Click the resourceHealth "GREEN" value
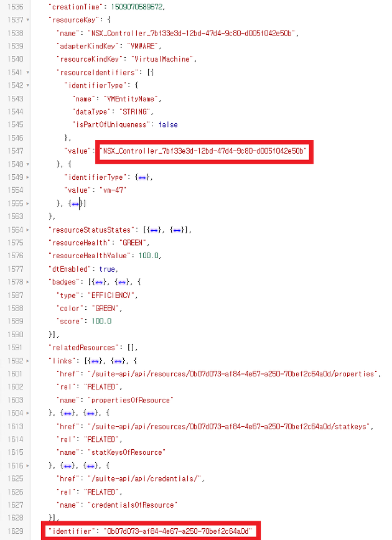The image size is (392, 540). coord(133,243)
